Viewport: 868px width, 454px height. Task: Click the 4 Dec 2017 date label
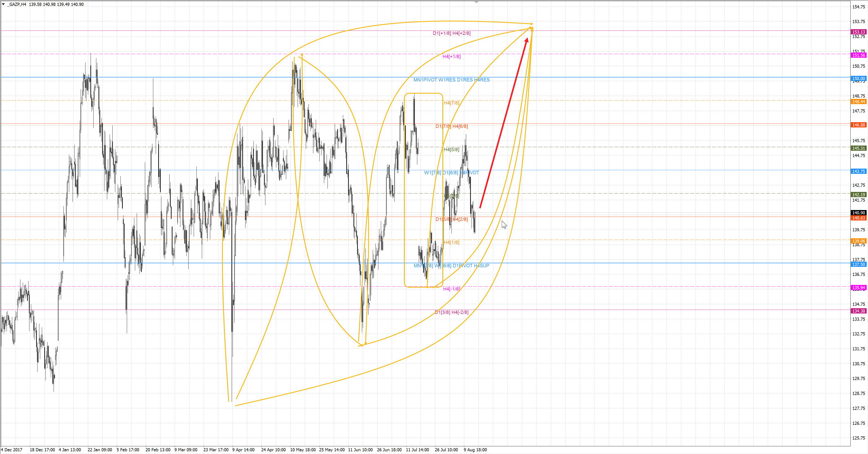[x=12, y=450]
